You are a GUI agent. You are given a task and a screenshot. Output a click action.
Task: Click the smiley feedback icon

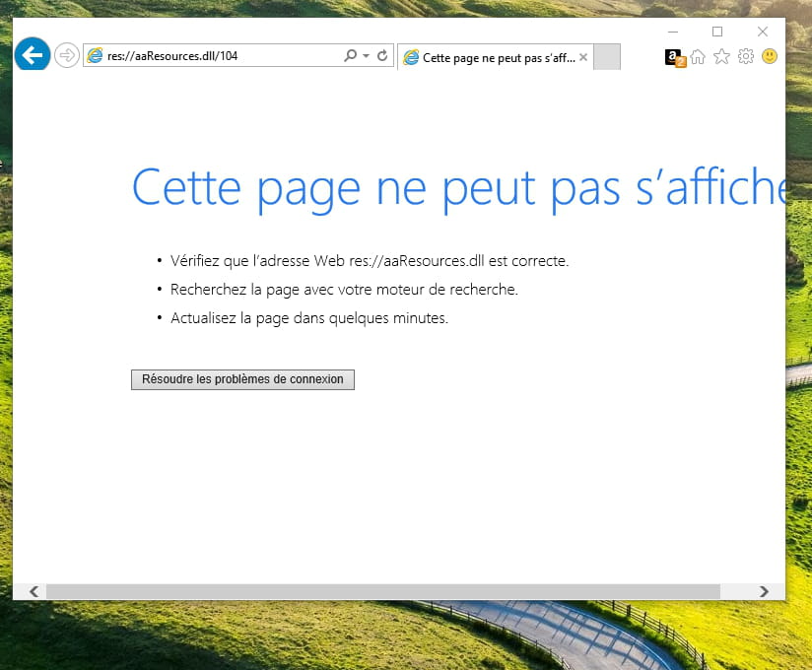coord(770,57)
